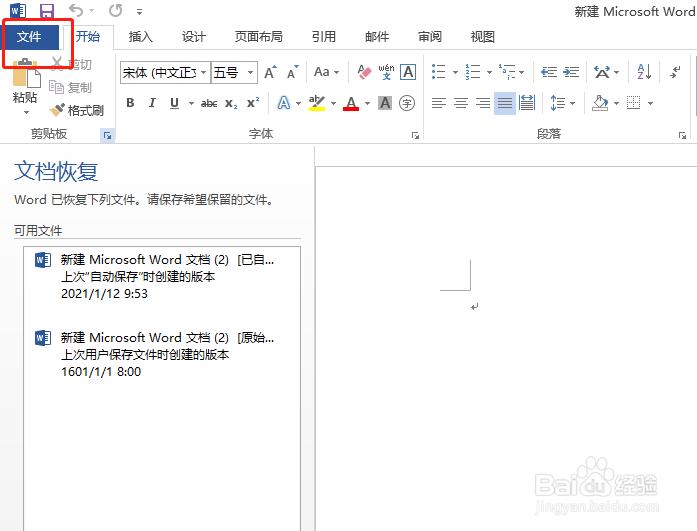Switch to the 页面布局 tab

pos(259,37)
